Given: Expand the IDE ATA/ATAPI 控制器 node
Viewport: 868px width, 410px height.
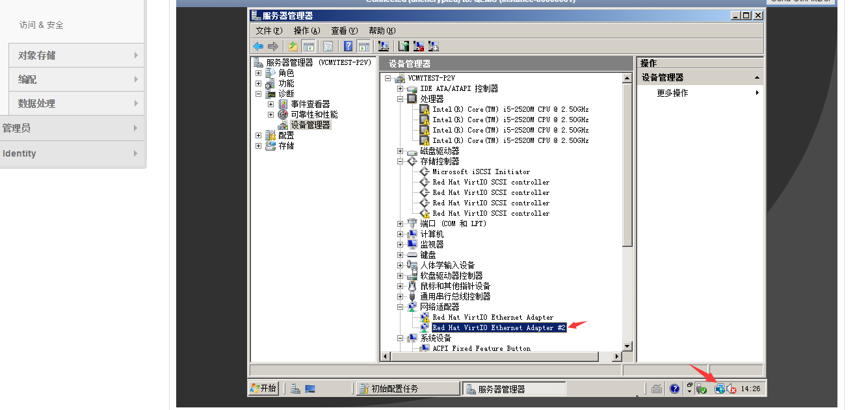Looking at the screenshot, I should [401, 88].
